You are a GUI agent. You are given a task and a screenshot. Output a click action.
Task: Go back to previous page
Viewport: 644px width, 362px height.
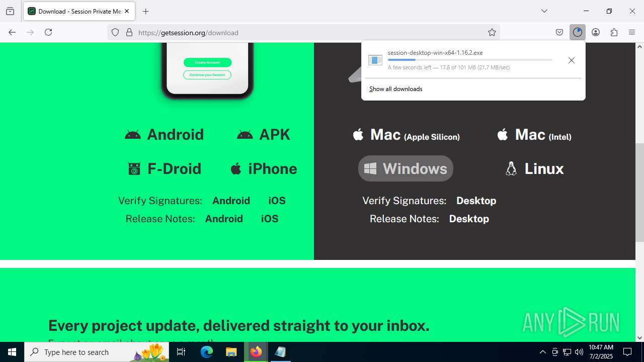12,32
